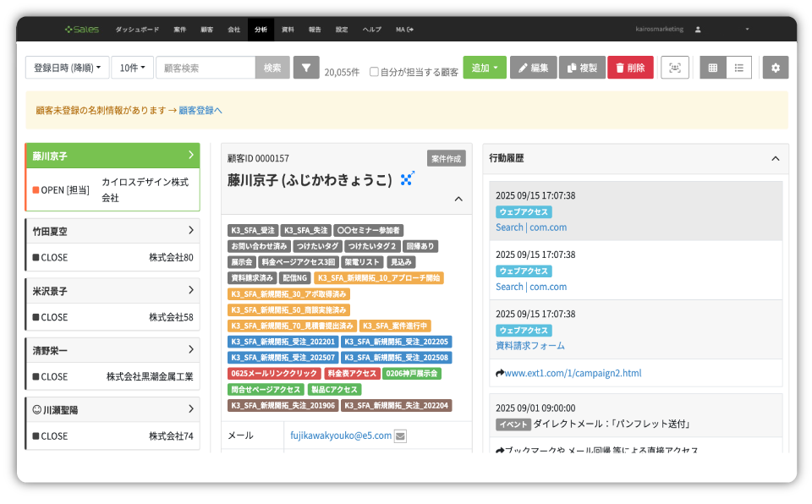Open the business card scan icon

(674, 68)
